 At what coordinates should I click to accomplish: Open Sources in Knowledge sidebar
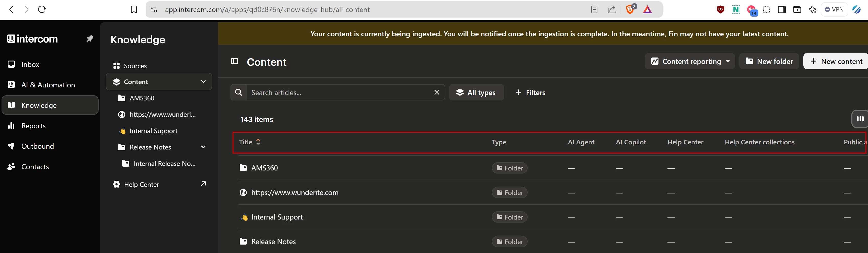pyautogui.click(x=159, y=66)
